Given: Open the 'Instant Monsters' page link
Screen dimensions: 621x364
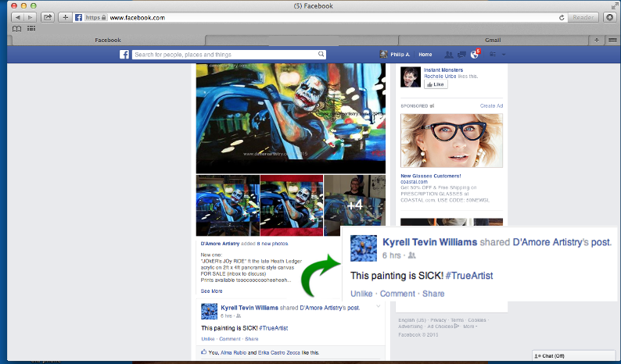Looking at the screenshot, I should click(x=443, y=70).
